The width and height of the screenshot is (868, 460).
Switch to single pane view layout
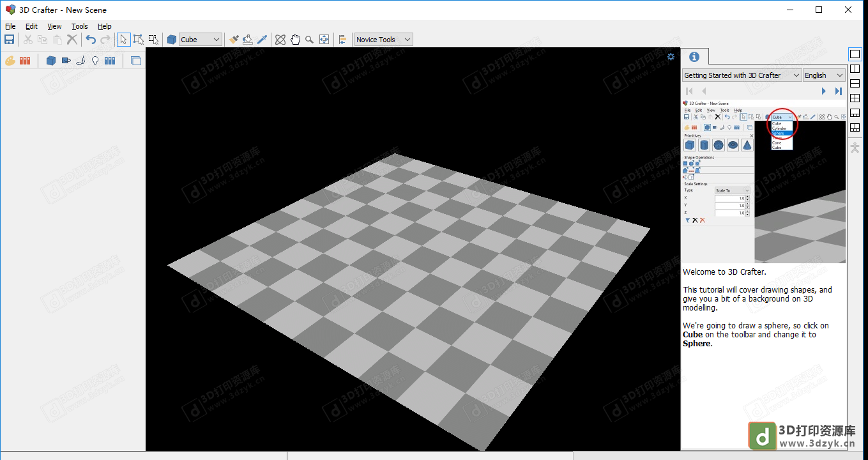(855, 54)
